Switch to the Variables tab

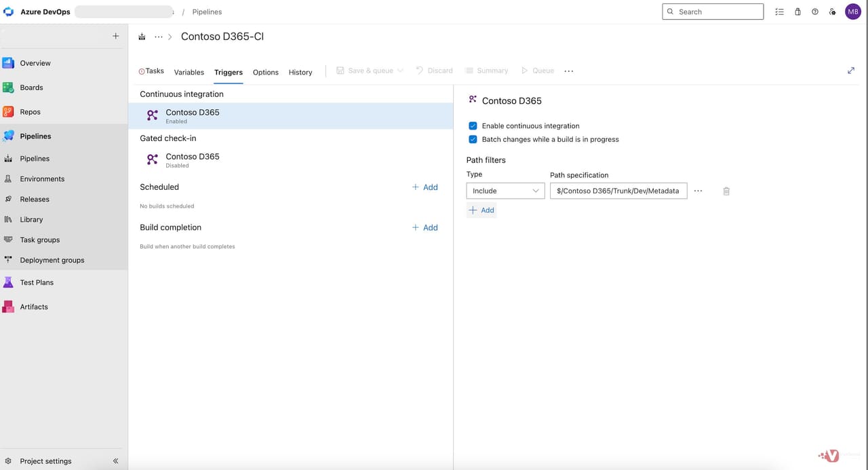tap(189, 72)
